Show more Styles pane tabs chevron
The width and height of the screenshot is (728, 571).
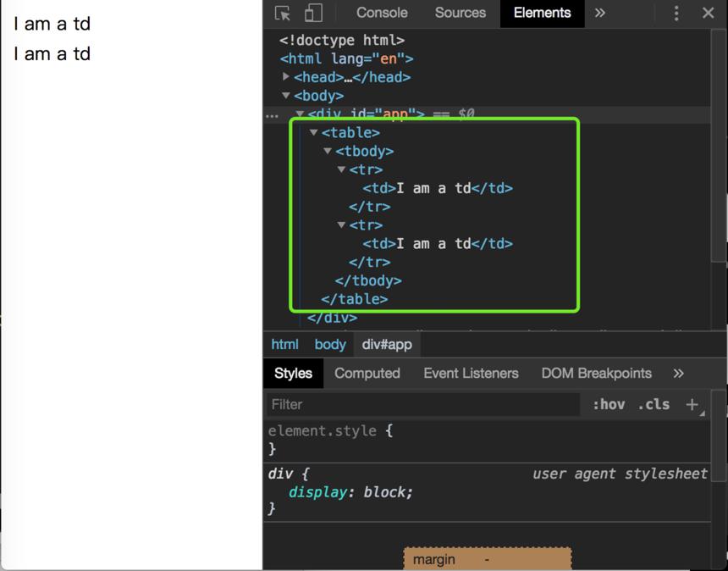678,373
